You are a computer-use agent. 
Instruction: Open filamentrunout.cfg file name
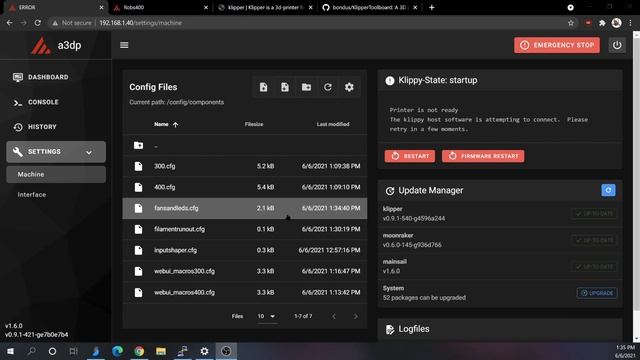179,229
